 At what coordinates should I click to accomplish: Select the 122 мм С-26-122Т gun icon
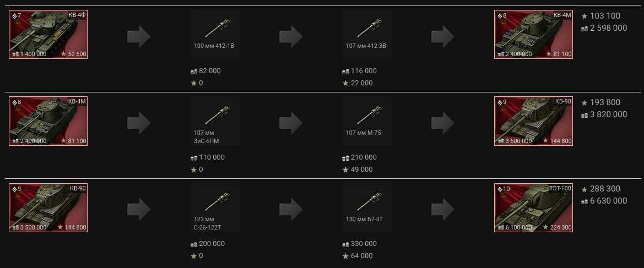click(x=215, y=207)
